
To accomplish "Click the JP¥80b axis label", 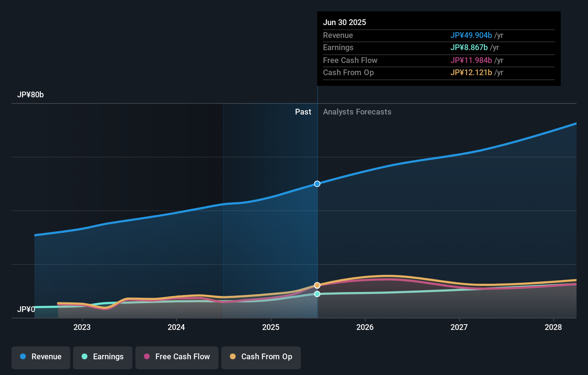I will [31, 95].
